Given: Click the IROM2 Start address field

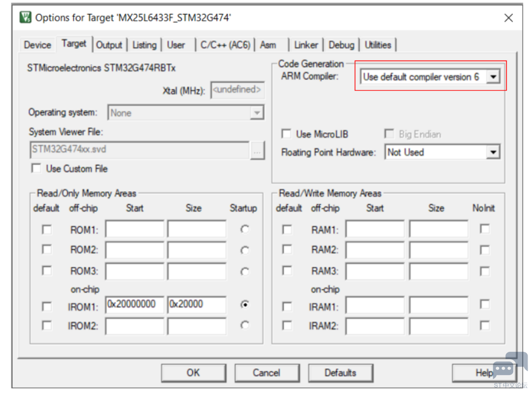Looking at the screenshot, I should coord(135,326).
